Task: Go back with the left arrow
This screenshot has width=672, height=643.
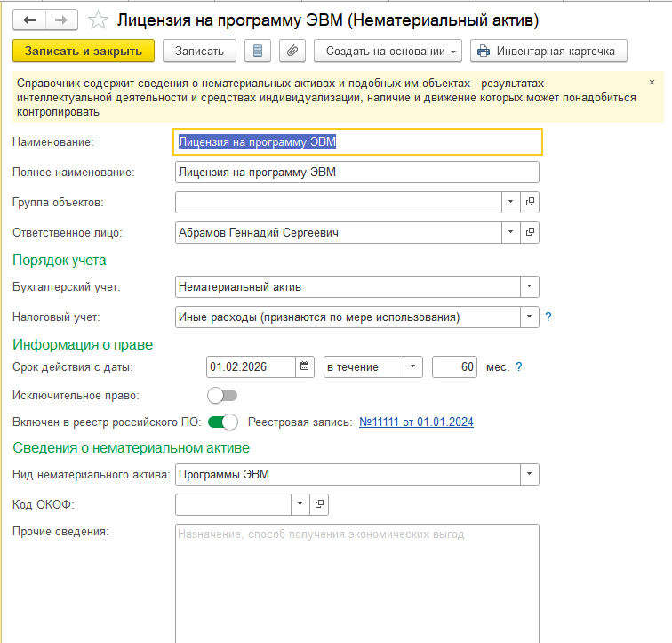Action: (29, 20)
